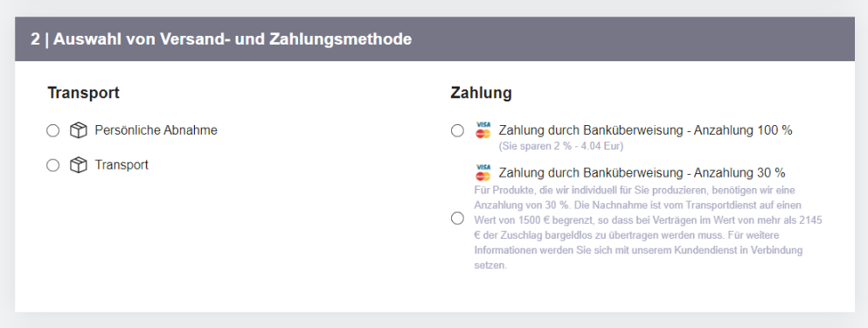Image resolution: width=868 pixels, height=328 pixels.
Task: Click the step number 2 in header bar
Action: [x=35, y=39]
